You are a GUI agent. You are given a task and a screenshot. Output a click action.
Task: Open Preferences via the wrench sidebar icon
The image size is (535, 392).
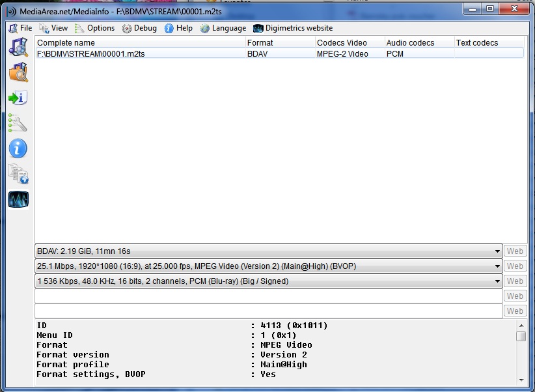18,123
